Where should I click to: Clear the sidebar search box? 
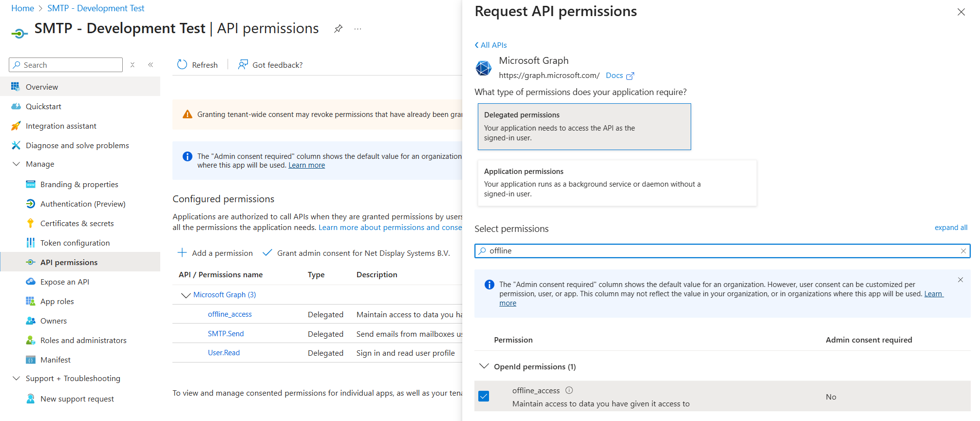click(x=132, y=65)
